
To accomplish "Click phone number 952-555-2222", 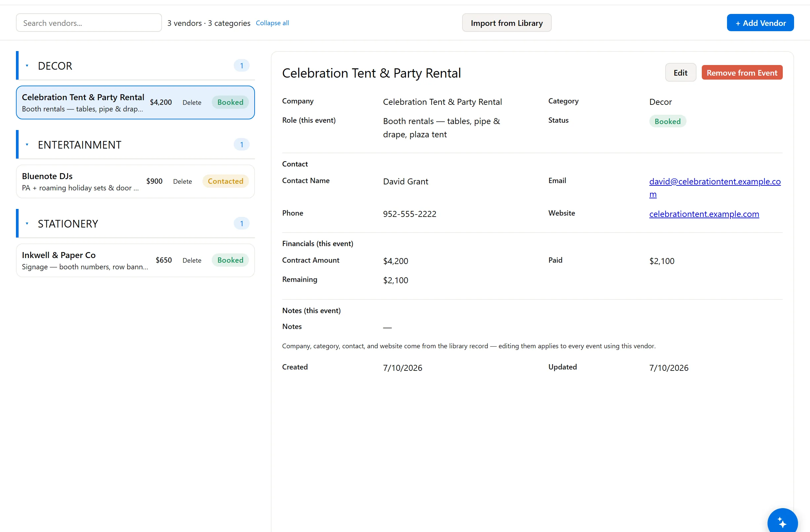I will pyautogui.click(x=409, y=214).
